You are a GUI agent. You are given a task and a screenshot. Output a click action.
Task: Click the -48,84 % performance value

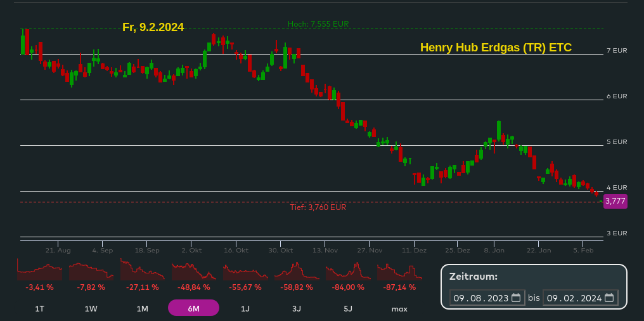click(193, 287)
